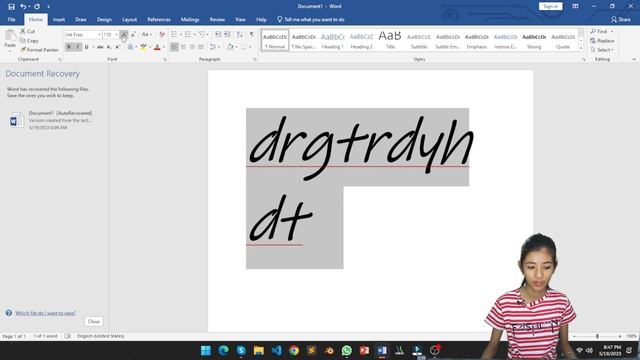Open WhatsApp from the taskbar
The height and width of the screenshot is (360, 640).
point(347,350)
